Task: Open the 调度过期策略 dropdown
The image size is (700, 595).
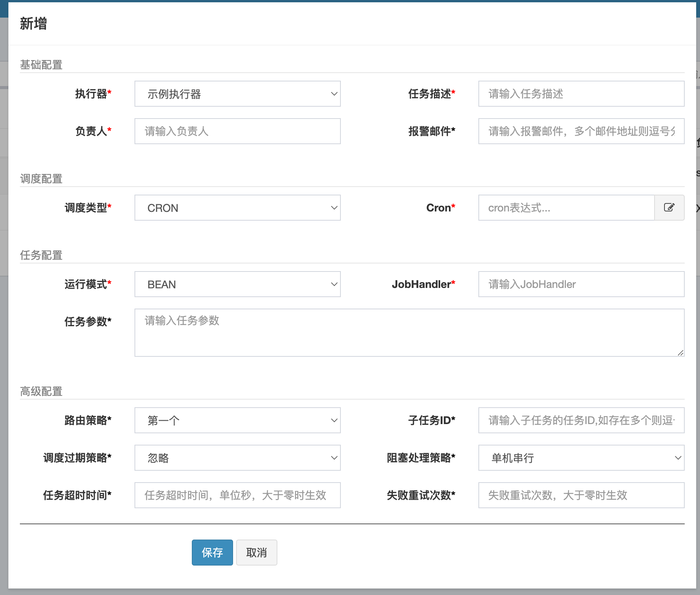Action: tap(237, 458)
